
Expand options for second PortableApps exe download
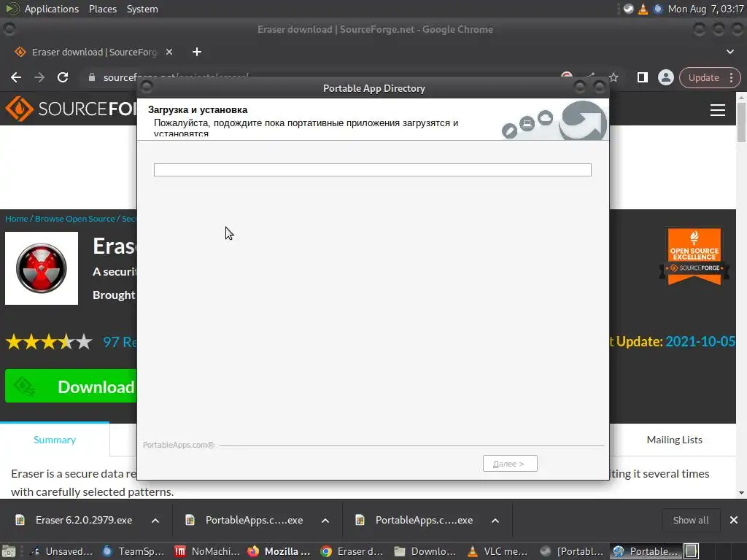point(495,521)
